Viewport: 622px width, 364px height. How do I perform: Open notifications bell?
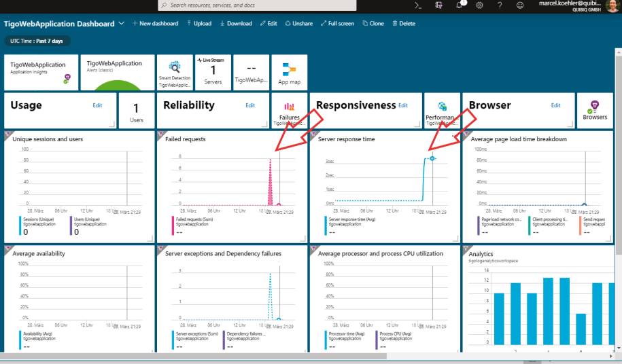point(460,5)
